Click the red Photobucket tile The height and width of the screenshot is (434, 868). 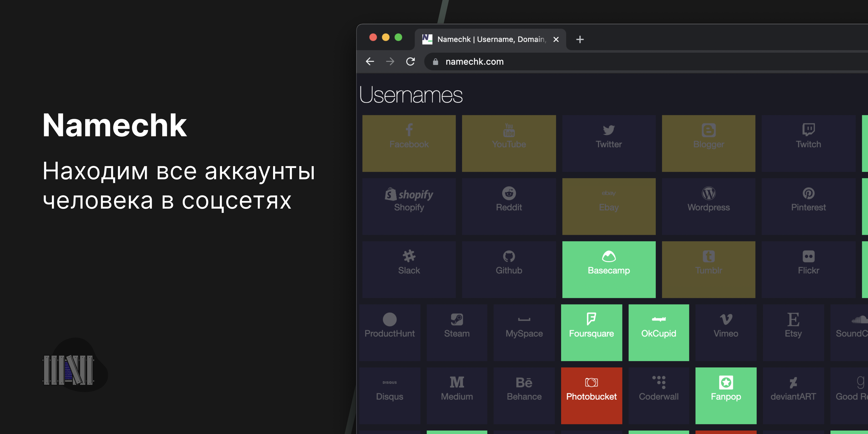click(591, 395)
